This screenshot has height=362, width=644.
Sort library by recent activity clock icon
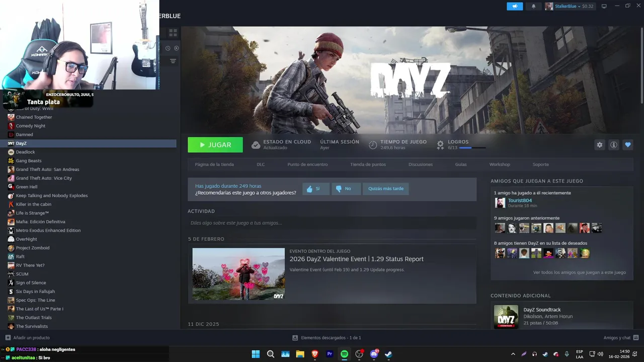(x=168, y=48)
